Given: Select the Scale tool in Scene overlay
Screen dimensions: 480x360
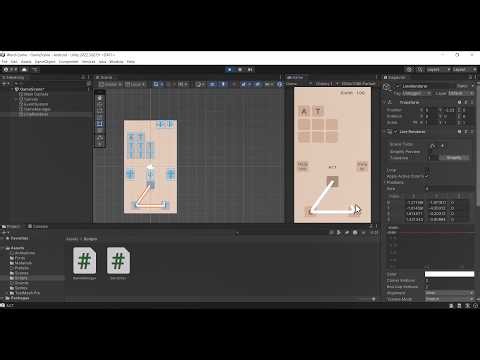Looking at the screenshot, I should pos(100,117).
